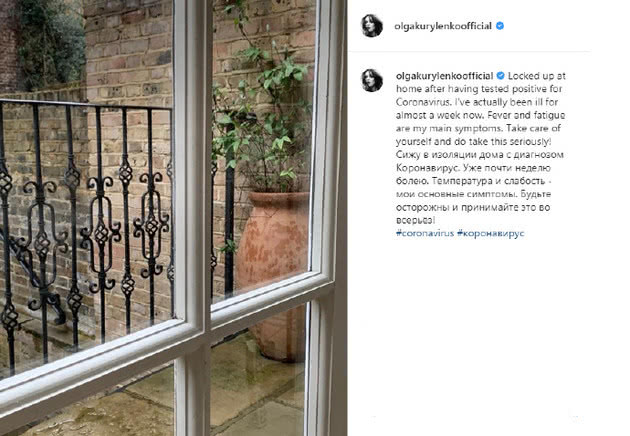This screenshot has width=630, height=436.
Task: Click the English caption sentence about Coronavirus
Action: (x=480, y=89)
